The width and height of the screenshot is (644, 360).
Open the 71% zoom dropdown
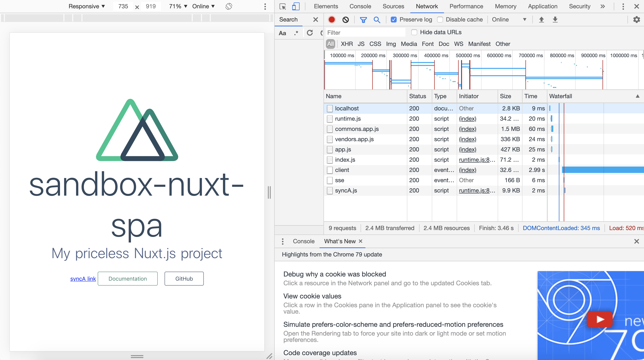178,7
